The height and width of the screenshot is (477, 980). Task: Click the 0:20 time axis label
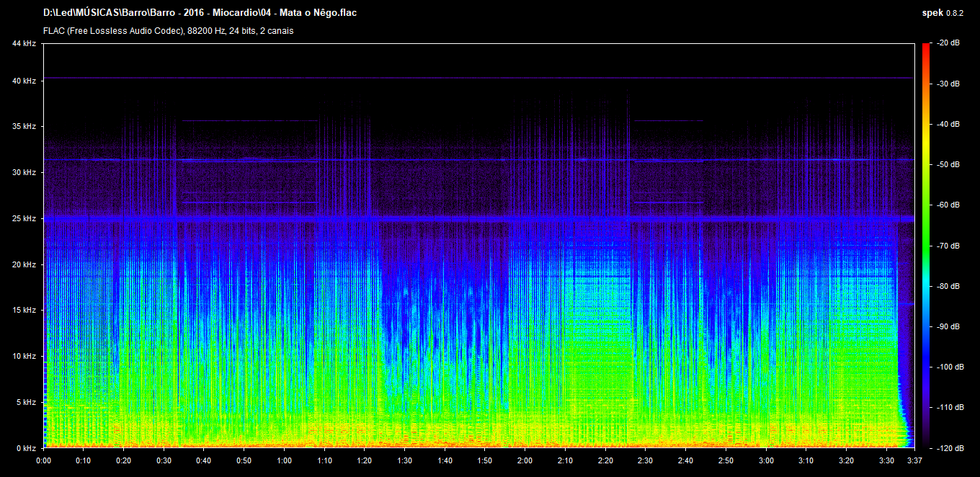coord(123,460)
